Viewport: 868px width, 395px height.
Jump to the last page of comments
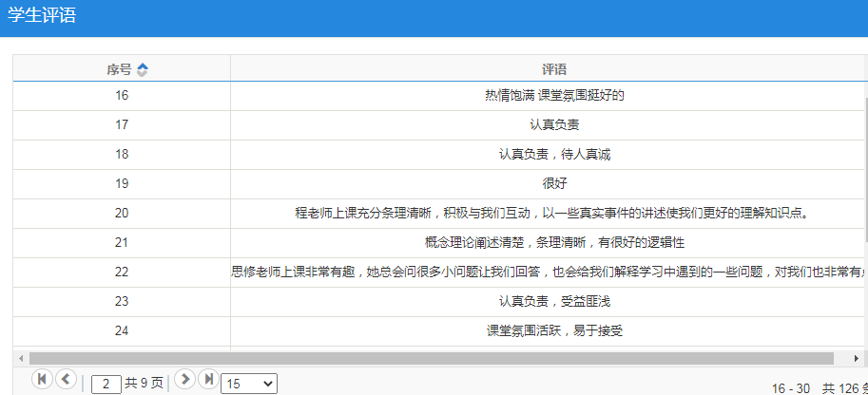pyautogui.click(x=208, y=379)
